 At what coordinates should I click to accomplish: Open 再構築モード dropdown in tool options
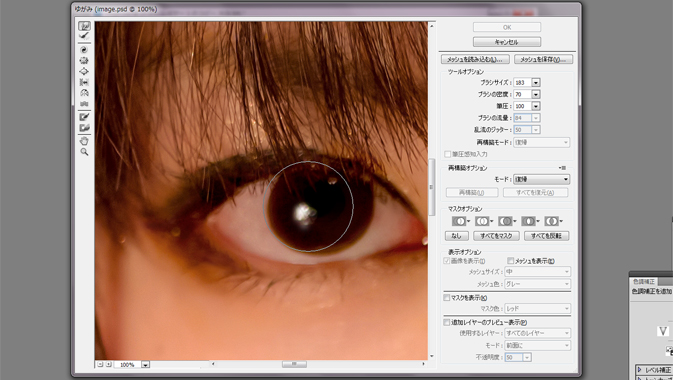coord(542,142)
